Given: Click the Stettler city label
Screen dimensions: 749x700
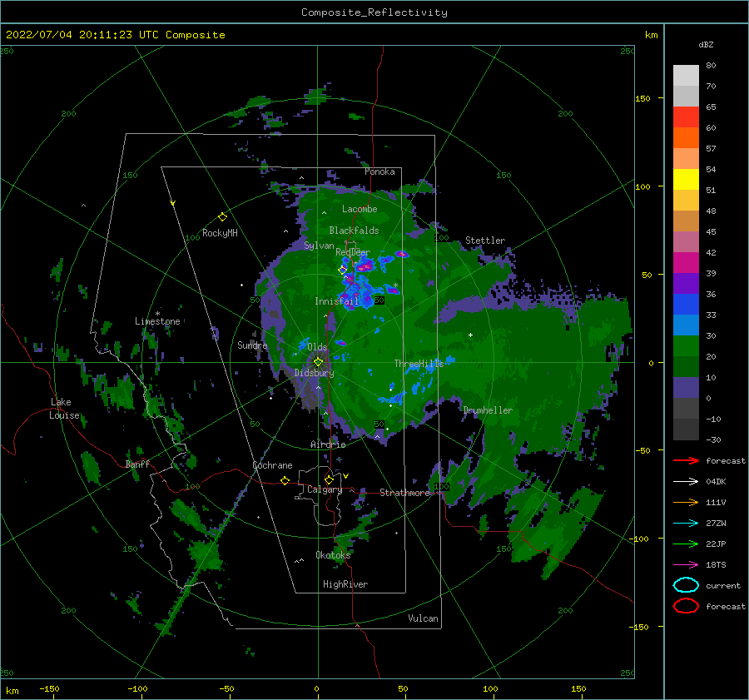Looking at the screenshot, I should tap(485, 241).
